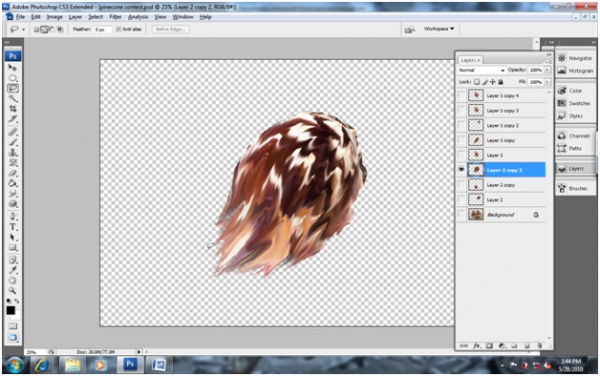The image size is (600, 376).
Task: Select the Path Selection tool
Action: click(x=13, y=237)
